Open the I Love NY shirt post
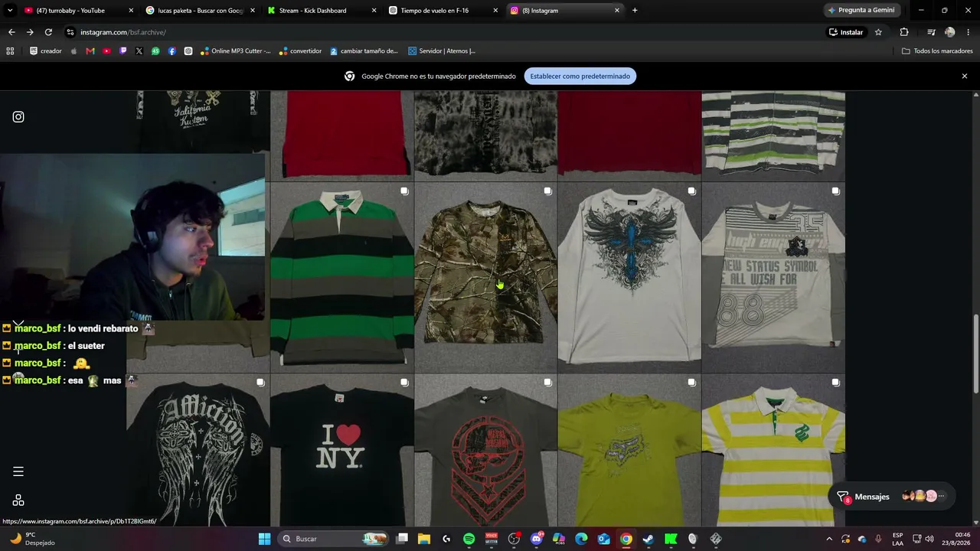Image resolution: width=980 pixels, height=551 pixels. pyautogui.click(x=341, y=450)
